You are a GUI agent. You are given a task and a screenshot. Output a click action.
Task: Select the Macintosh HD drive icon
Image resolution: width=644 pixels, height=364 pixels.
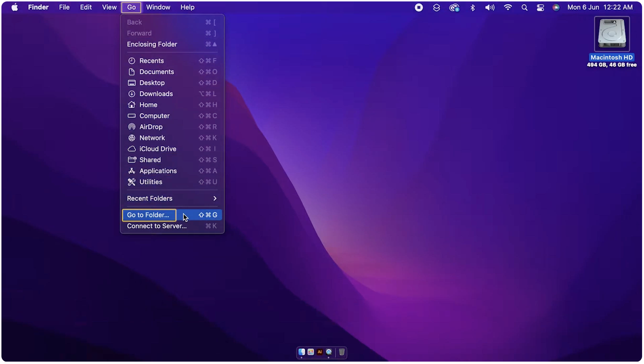(x=612, y=34)
